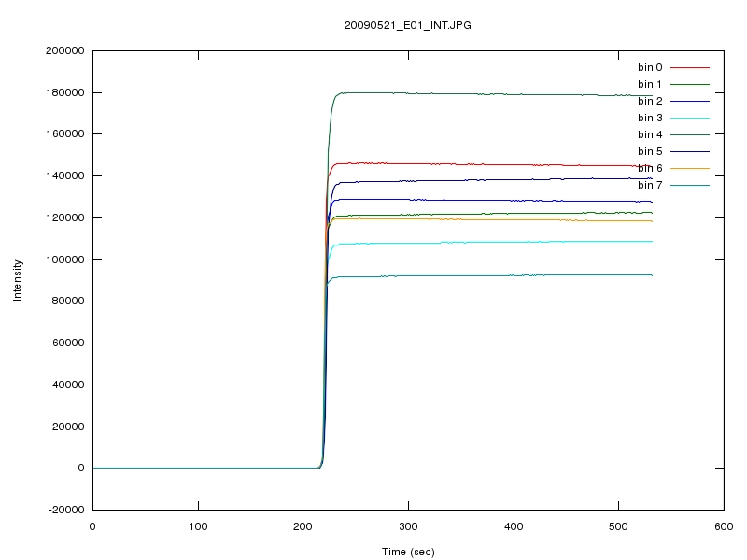Click the chart title 20090521_E01_INT.JPG
This screenshot has height=560, width=747.
pyautogui.click(x=408, y=26)
